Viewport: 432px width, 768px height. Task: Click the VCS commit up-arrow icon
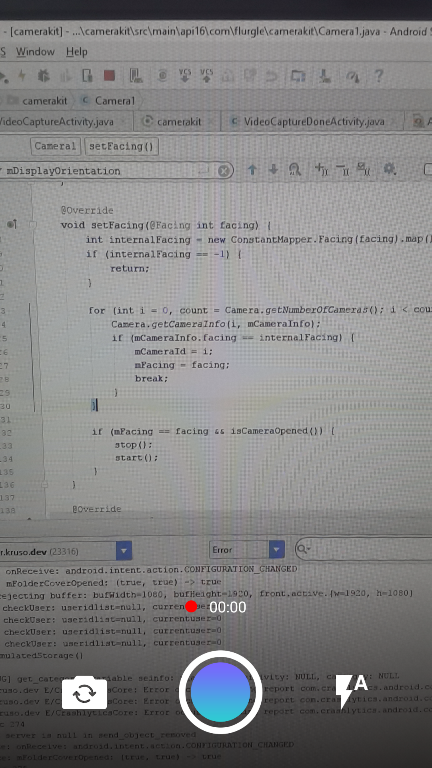tap(207, 75)
